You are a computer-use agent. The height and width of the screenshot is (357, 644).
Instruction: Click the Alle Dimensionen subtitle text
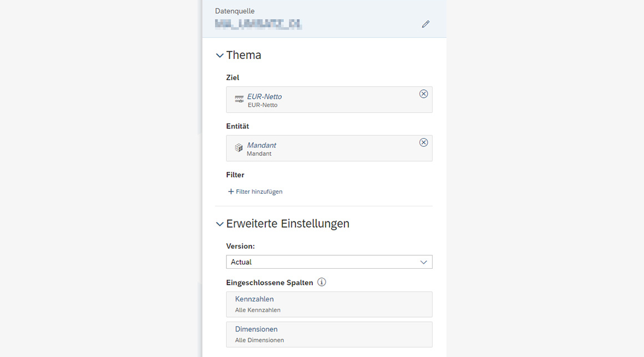point(259,340)
